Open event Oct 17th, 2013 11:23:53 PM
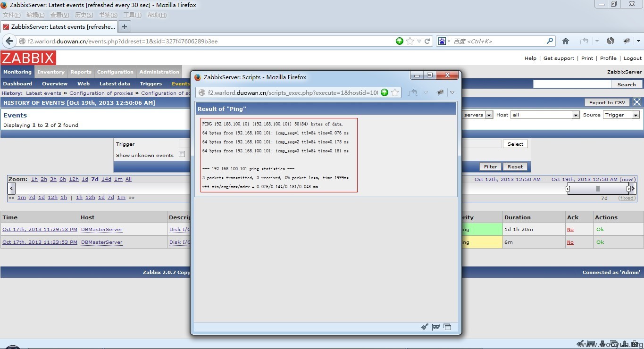 40,242
